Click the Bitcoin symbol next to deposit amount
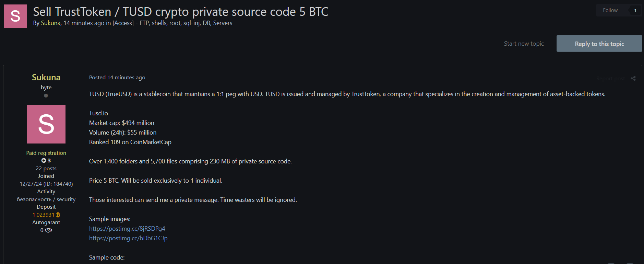This screenshot has height=264, width=644. coord(58,215)
